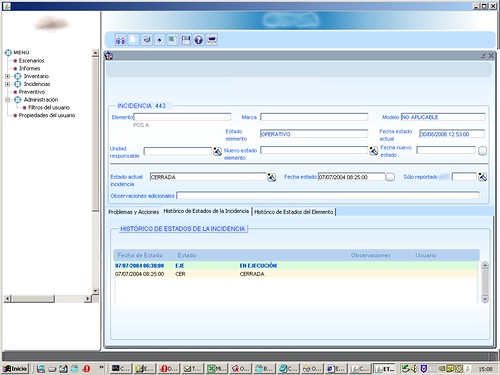Click the MENÚ root node
The width and height of the screenshot is (500, 375).
(21, 53)
